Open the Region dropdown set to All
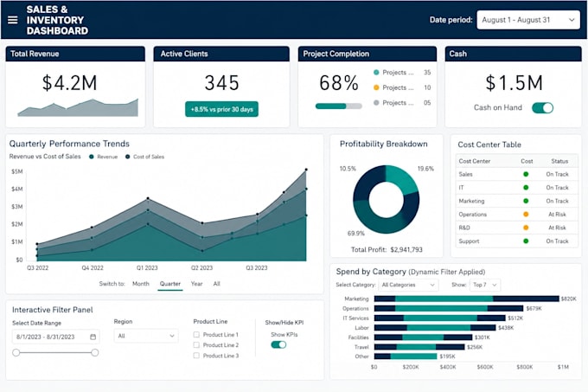Image resolution: width=588 pixels, height=392 pixels. click(x=146, y=336)
